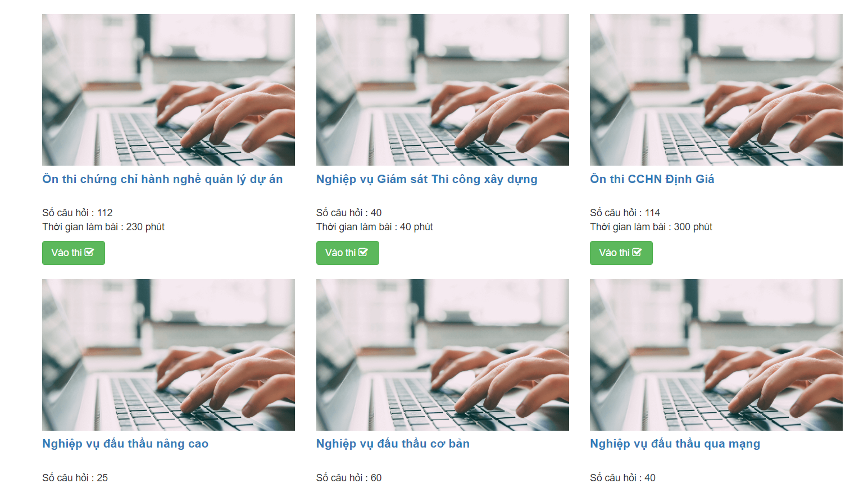Click the quản lý dự án course thumbnail

169,90
